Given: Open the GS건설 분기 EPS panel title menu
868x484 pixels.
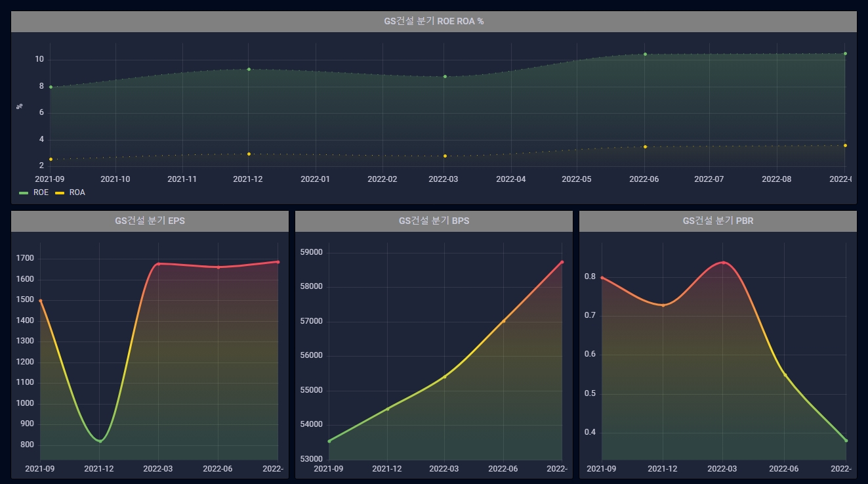Looking at the screenshot, I should point(150,221).
